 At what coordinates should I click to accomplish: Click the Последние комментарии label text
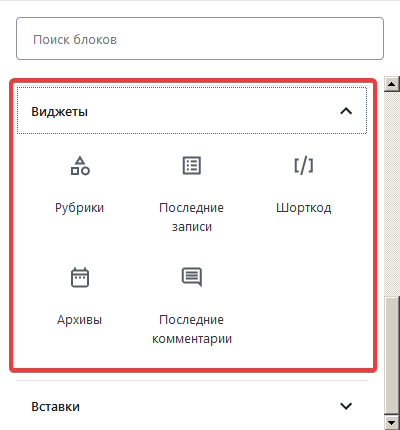192,329
